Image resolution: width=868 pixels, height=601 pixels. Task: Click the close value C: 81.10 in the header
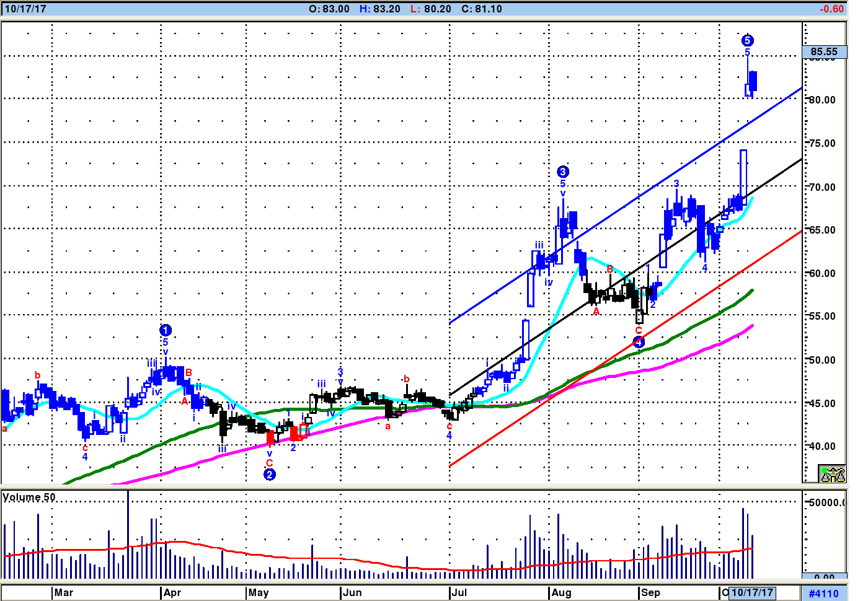[x=482, y=9]
